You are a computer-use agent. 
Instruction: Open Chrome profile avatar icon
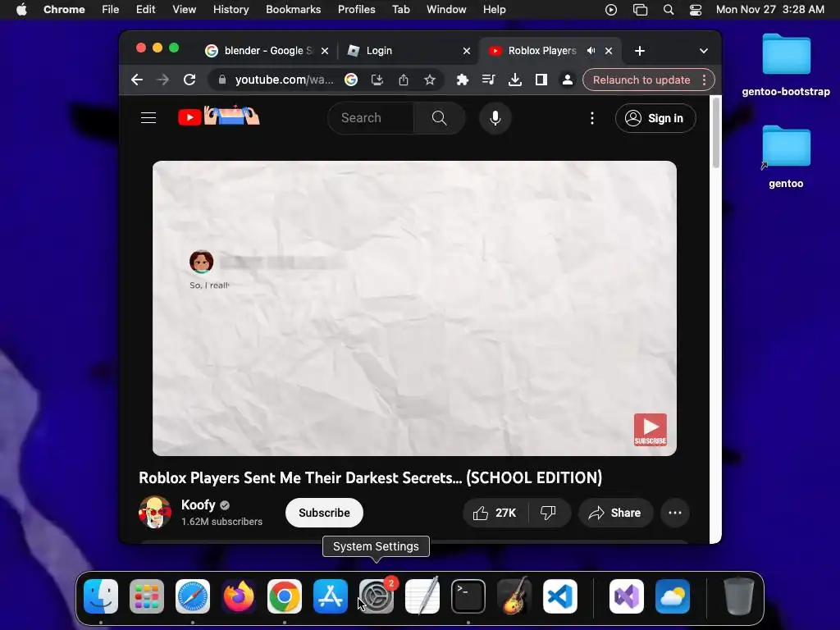coord(568,80)
